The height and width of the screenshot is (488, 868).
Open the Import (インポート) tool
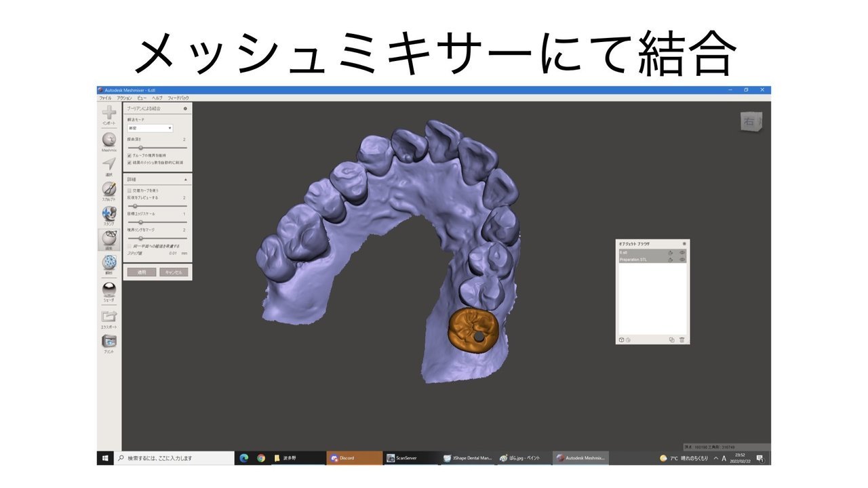(x=108, y=115)
